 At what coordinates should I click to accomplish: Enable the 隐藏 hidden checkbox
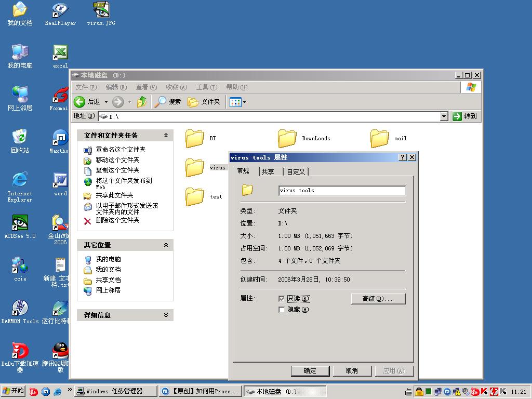pos(281,310)
